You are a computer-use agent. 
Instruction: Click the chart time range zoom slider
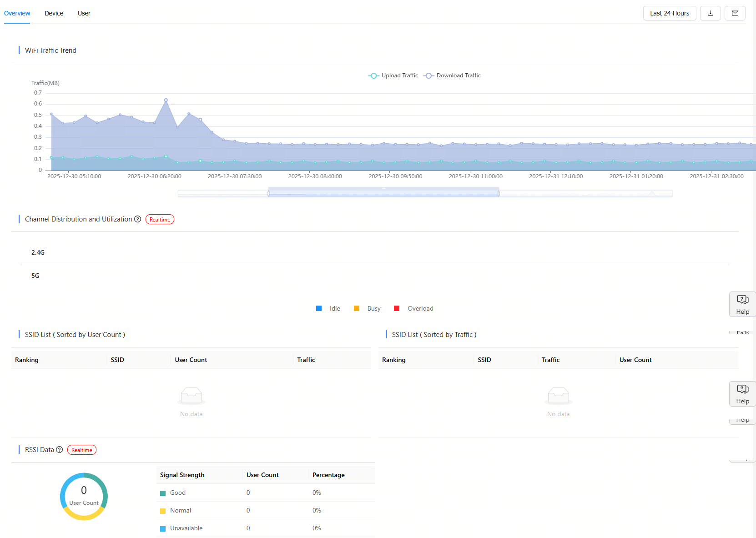pyautogui.click(x=383, y=193)
